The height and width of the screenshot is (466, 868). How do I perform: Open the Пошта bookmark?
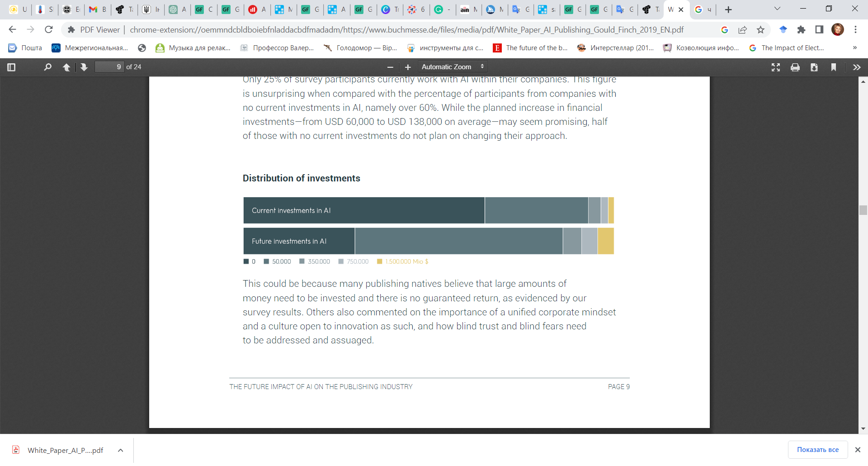point(25,48)
